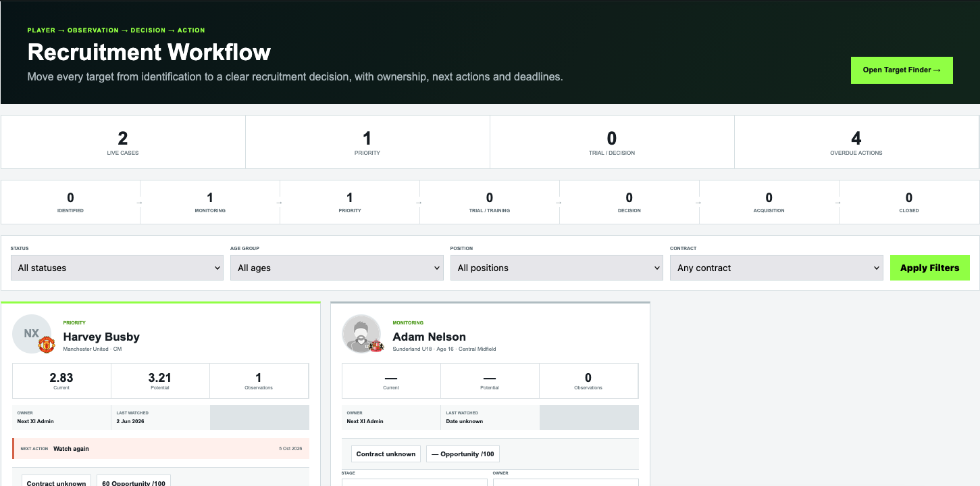Click Adam Nelson's Opportunity /100 tag

click(463, 454)
